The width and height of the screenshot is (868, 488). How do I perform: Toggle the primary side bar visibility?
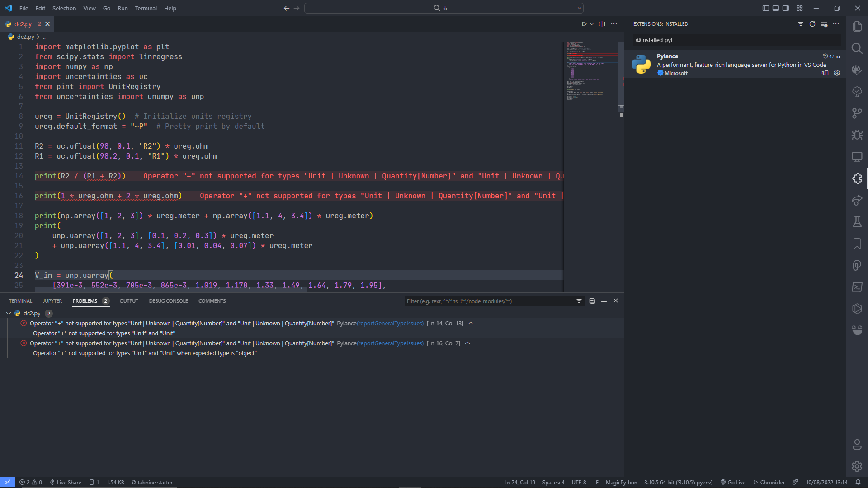[765, 8]
